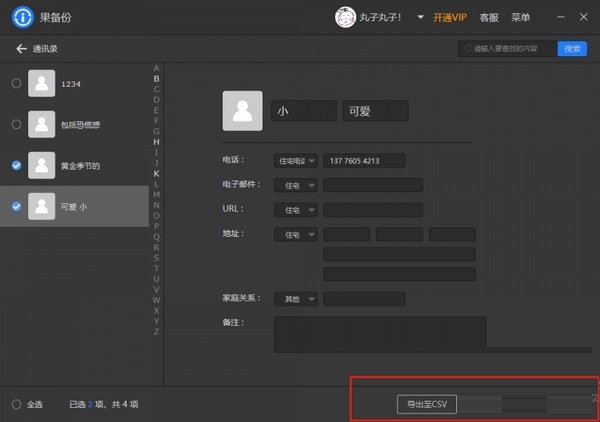Image resolution: width=600 pixels, height=422 pixels.
Task: Minimize the 果备份 window
Action: [561, 17]
